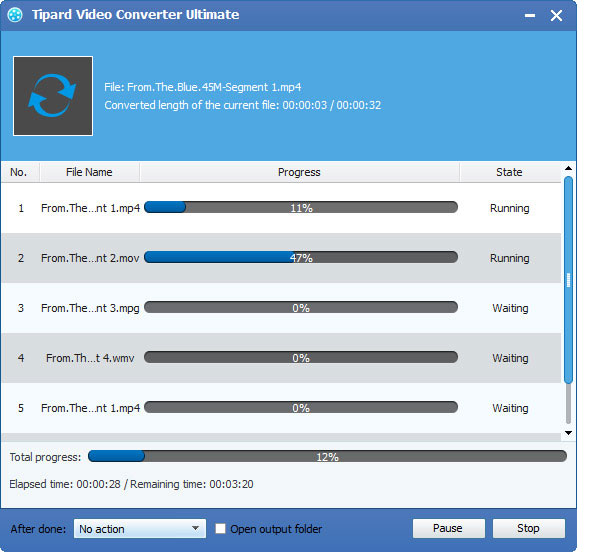Pause the conversion
Image resolution: width=600 pixels, height=552 pixels.
pyautogui.click(x=448, y=528)
